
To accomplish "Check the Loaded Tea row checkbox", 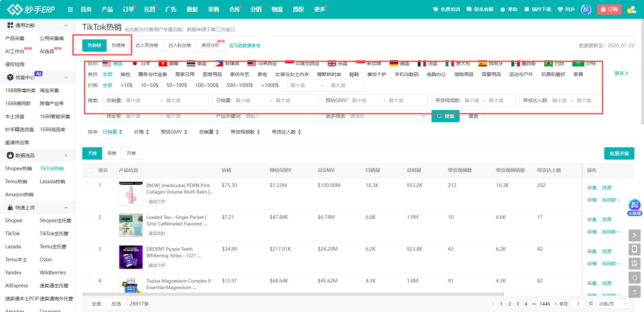I will pyautogui.click(x=88, y=216).
